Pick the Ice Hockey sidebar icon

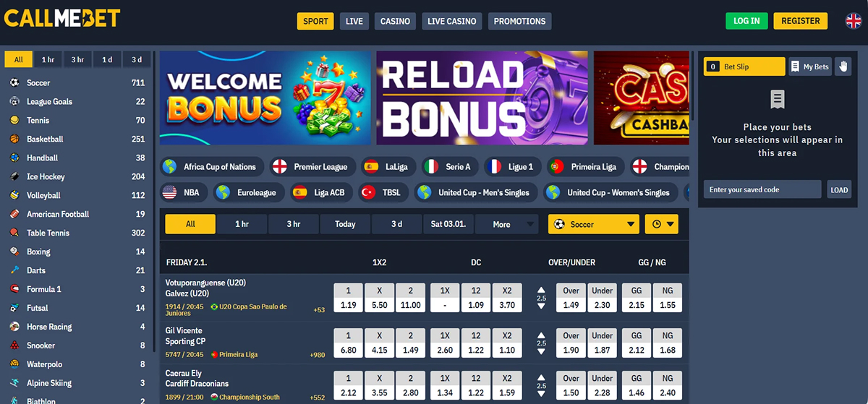coord(14,176)
